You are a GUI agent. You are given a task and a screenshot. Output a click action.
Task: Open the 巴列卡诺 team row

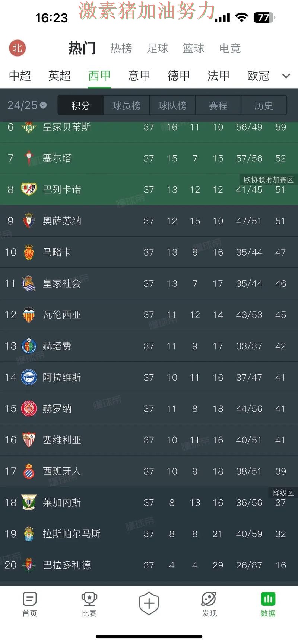[61, 190]
